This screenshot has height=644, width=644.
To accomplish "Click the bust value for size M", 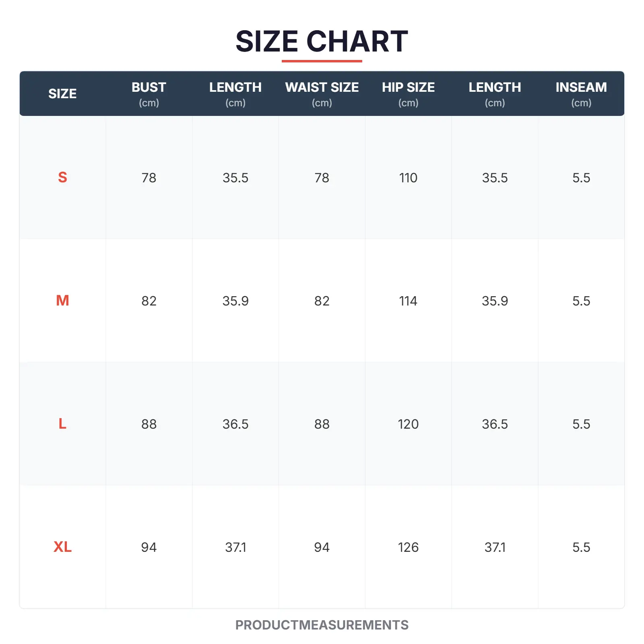I will tap(149, 301).
